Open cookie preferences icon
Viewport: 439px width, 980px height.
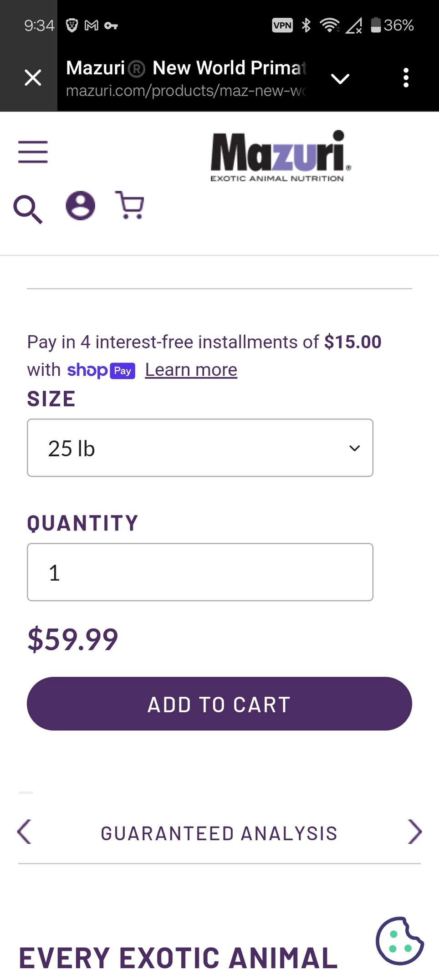[x=400, y=941]
